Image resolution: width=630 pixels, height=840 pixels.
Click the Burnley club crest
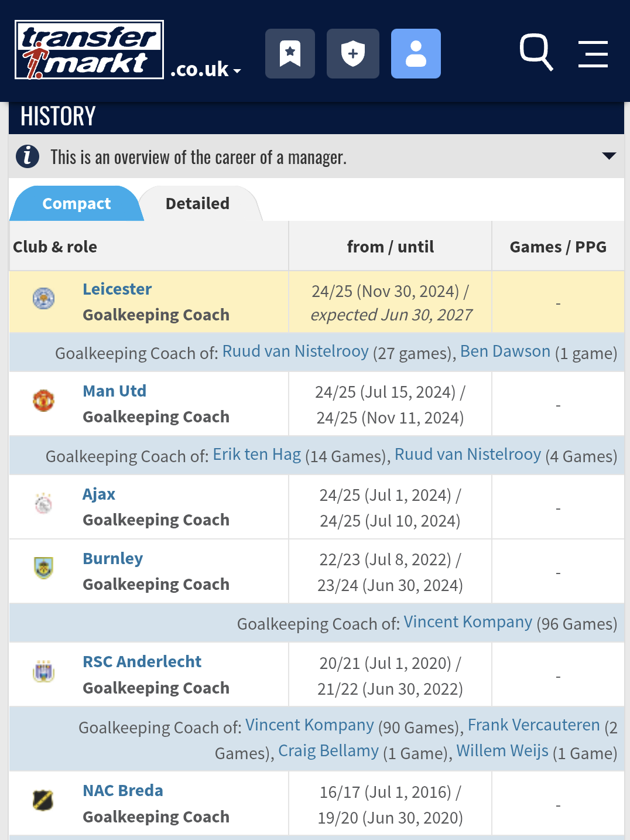[43, 568]
